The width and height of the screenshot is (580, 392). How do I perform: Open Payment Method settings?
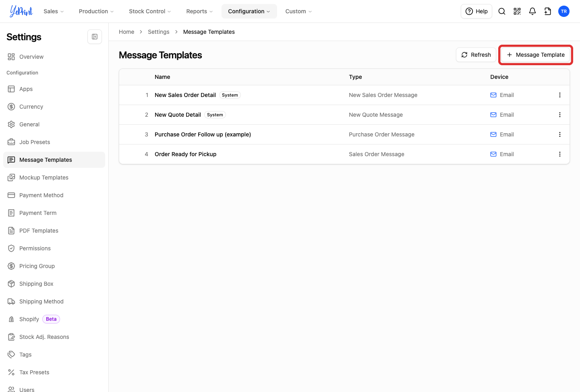(54, 195)
